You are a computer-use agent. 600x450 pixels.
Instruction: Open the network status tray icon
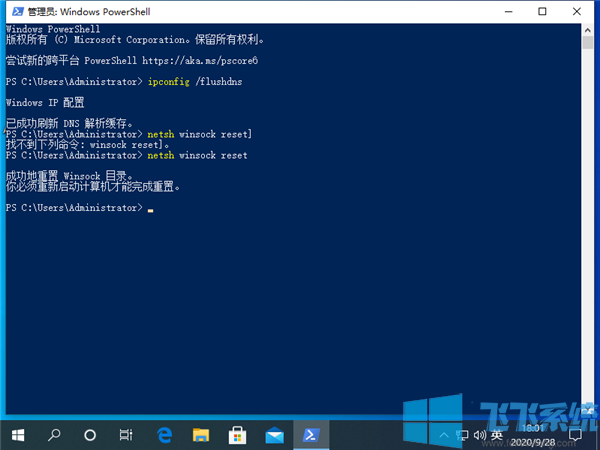tap(462, 435)
